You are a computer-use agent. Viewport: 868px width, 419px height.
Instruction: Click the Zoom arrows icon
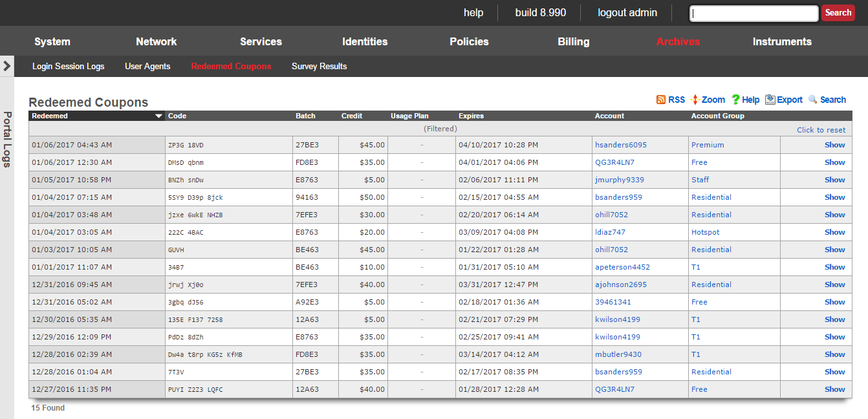click(695, 100)
